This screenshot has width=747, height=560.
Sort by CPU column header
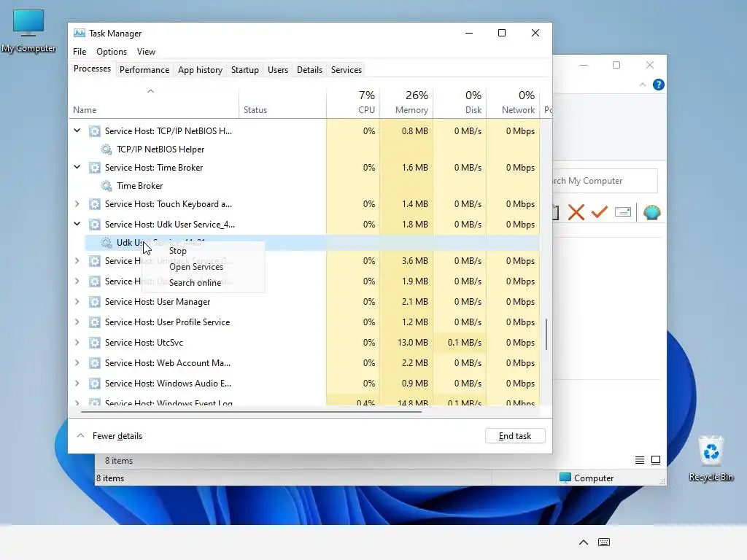[x=353, y=102]
